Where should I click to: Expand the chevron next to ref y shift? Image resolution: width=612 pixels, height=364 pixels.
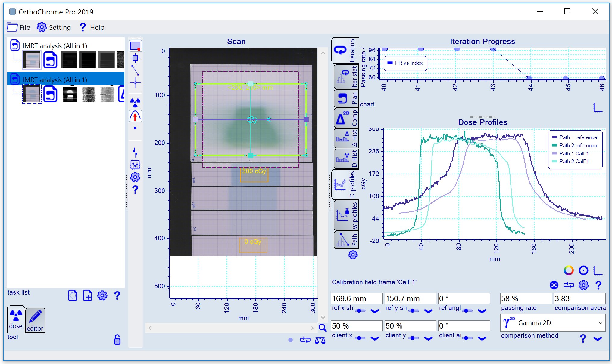pos(428,311)
